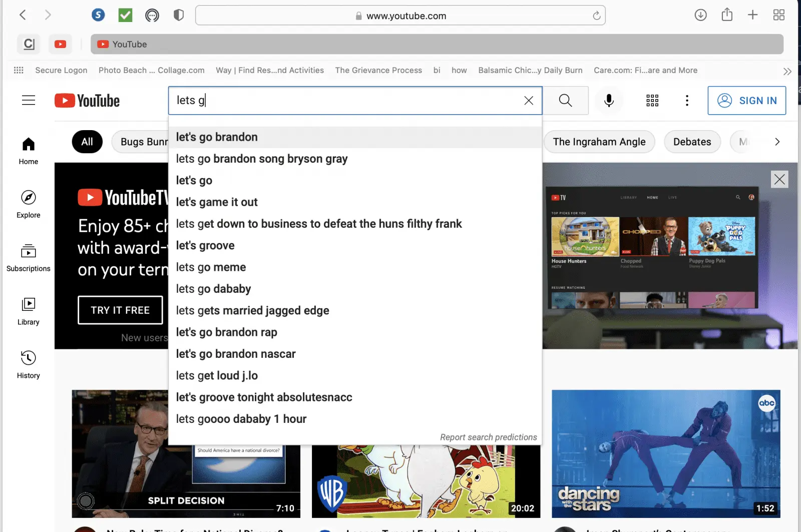Viewport: 801px width, 532px height.
Task: Select The Ingraham Angle filter chip
Action: pos(599,142)
